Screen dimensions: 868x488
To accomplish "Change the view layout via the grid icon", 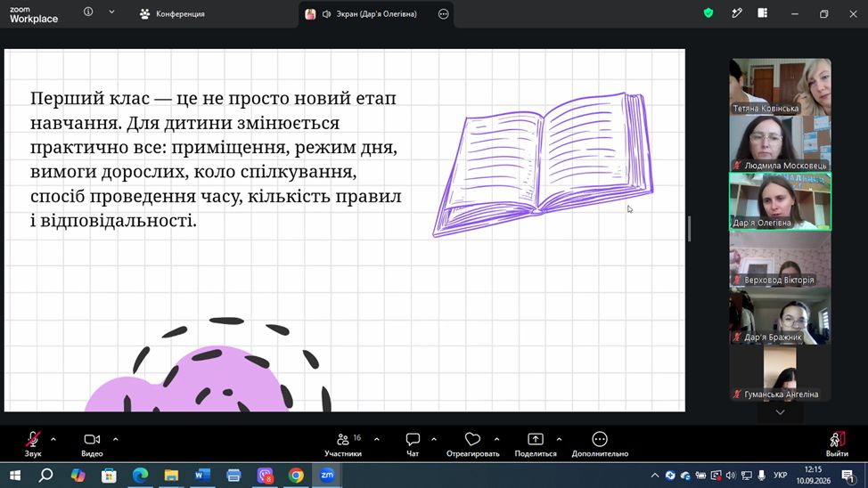I will pyautogui.click(x=762, y=13).
